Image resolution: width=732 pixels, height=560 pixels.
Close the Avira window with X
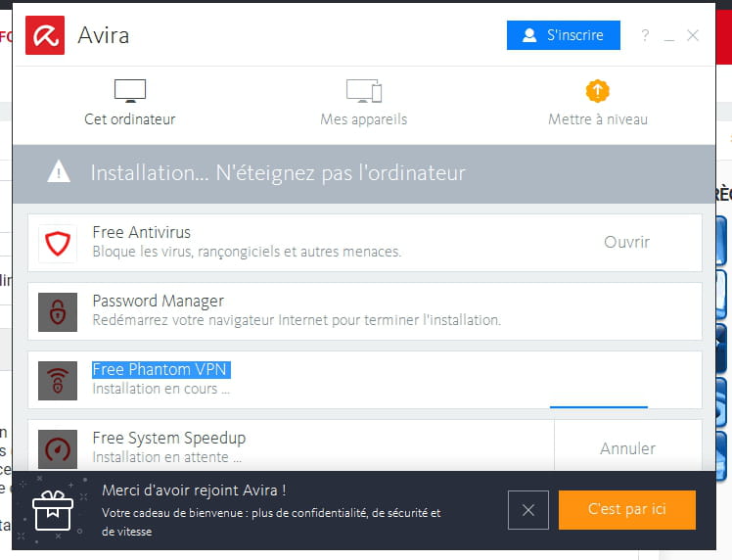coord(693,35)
